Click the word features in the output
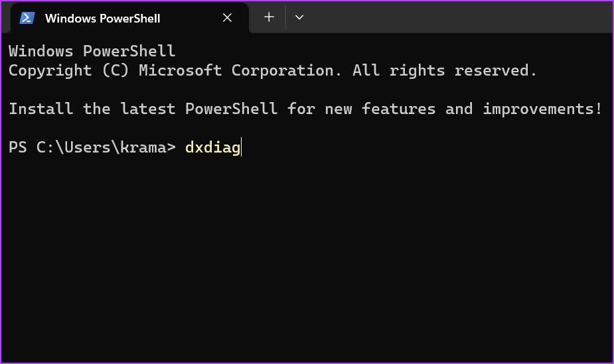 (x=398, y=109)
